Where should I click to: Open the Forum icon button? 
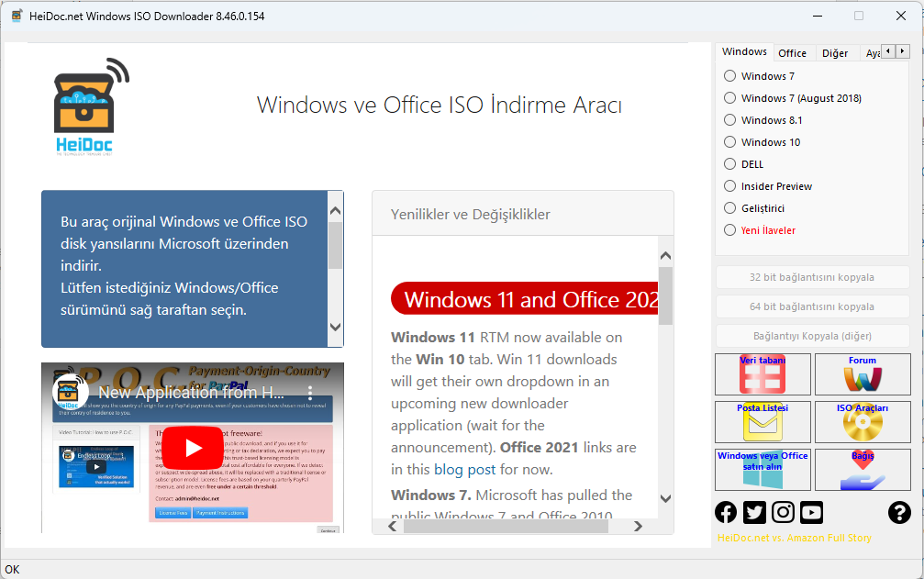click(863, 374)
